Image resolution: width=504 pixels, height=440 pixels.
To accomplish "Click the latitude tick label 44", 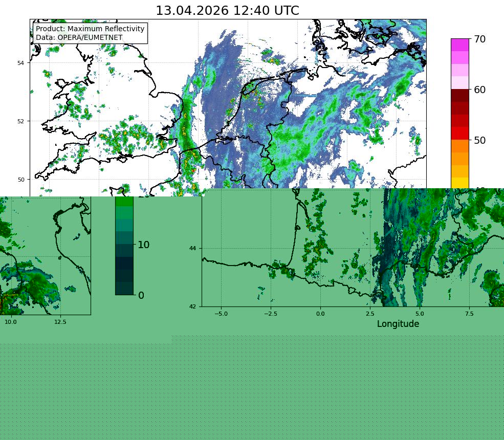I will pyautogui.click(x=192, y=248).
